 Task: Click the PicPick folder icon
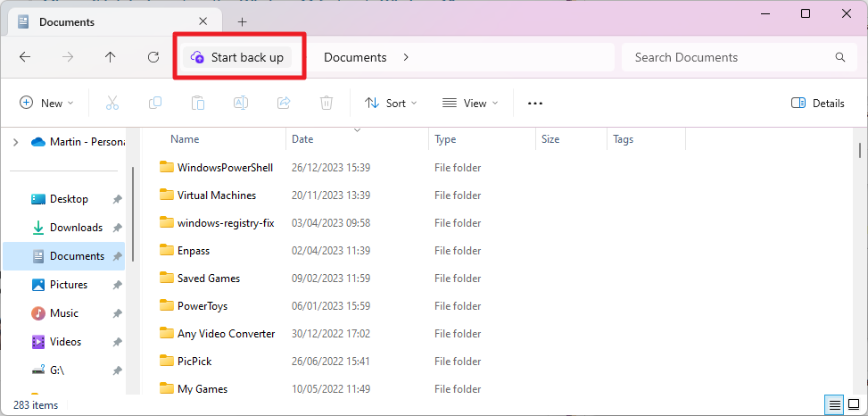point(167,361)
